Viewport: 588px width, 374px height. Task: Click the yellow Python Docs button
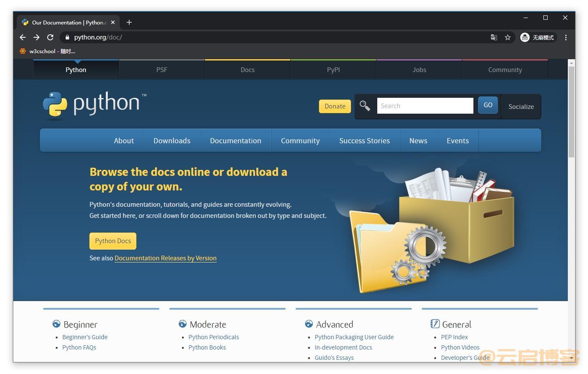(x=113, y=241)
